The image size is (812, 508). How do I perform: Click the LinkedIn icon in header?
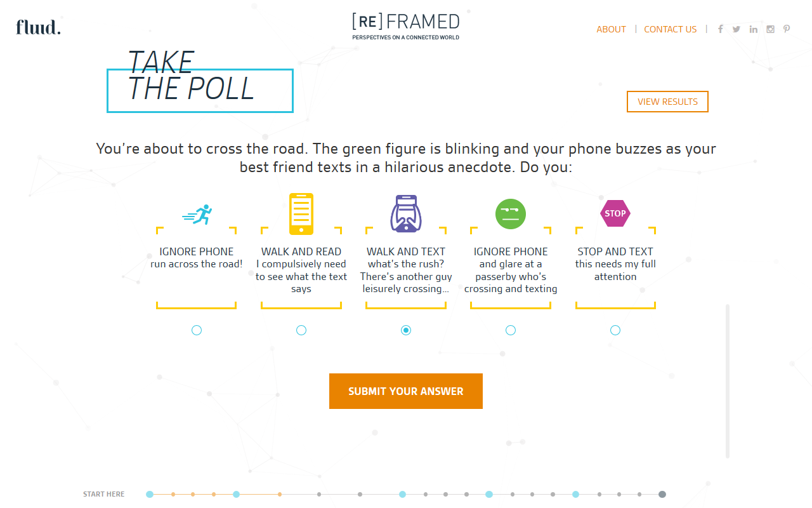pyautogui.click(x=753, y=29)
